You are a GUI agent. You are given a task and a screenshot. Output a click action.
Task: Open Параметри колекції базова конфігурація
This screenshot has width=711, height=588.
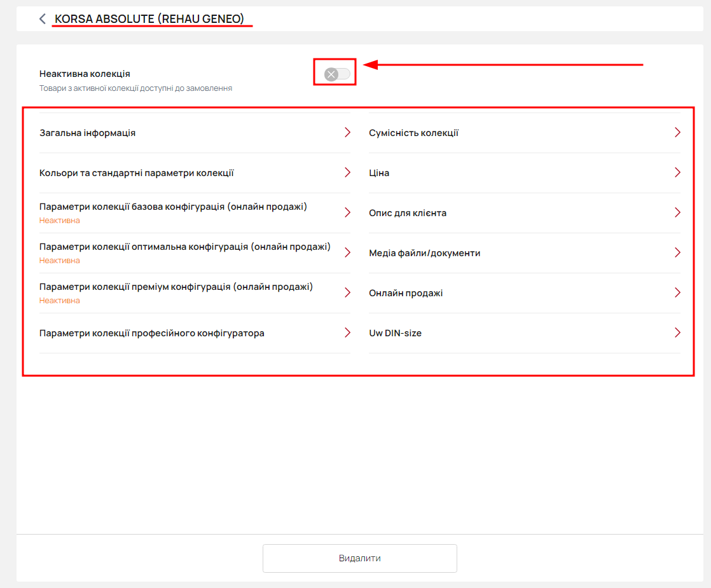(x=195, y=212)
